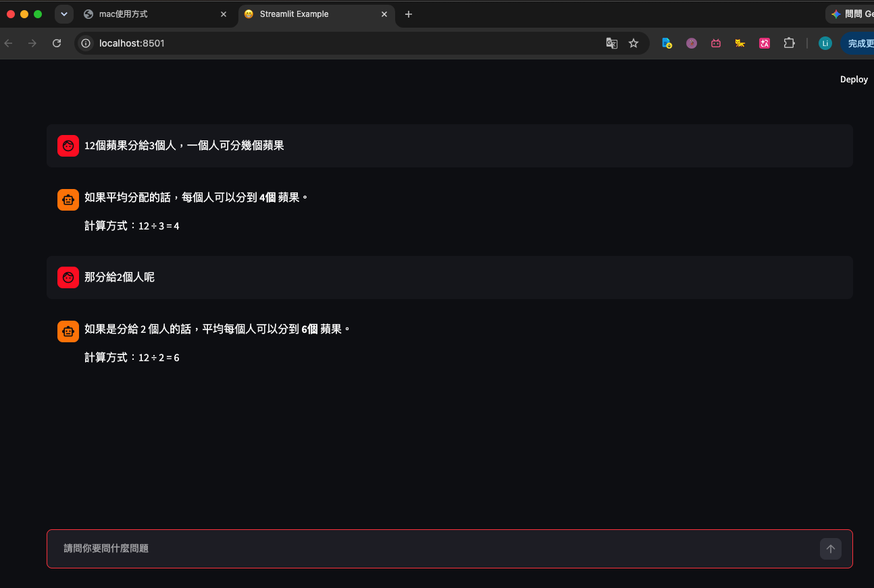Click the translate page icon in address bar
This screenshot has height=588, width=874.
[x=611, y=43]
